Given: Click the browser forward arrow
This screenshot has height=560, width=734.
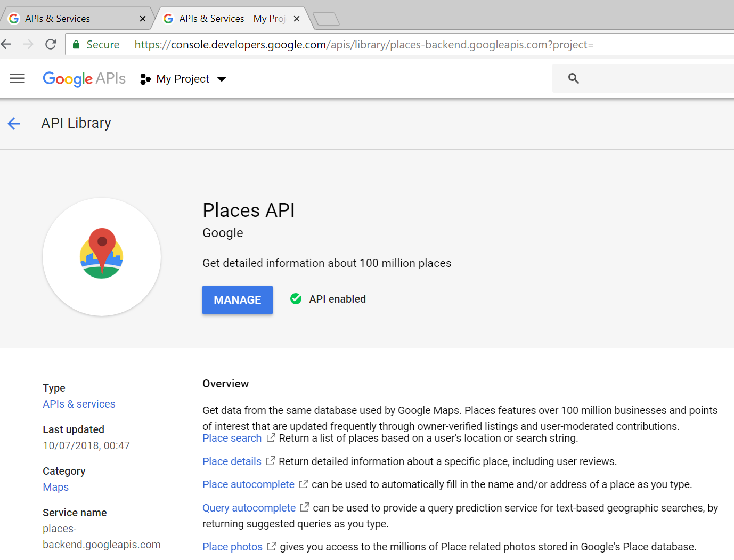Looking at the screenshot, I should [x=28, y=44].
